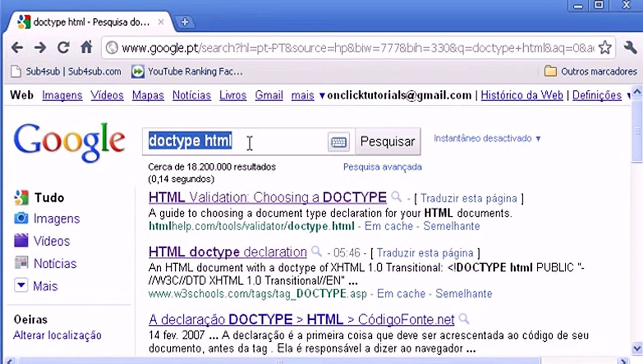The width and height of the screenshot is (643, 364).
Task: Open the HTML doctype declaration result
Action: pyautogui.click(x=227, y=252)
